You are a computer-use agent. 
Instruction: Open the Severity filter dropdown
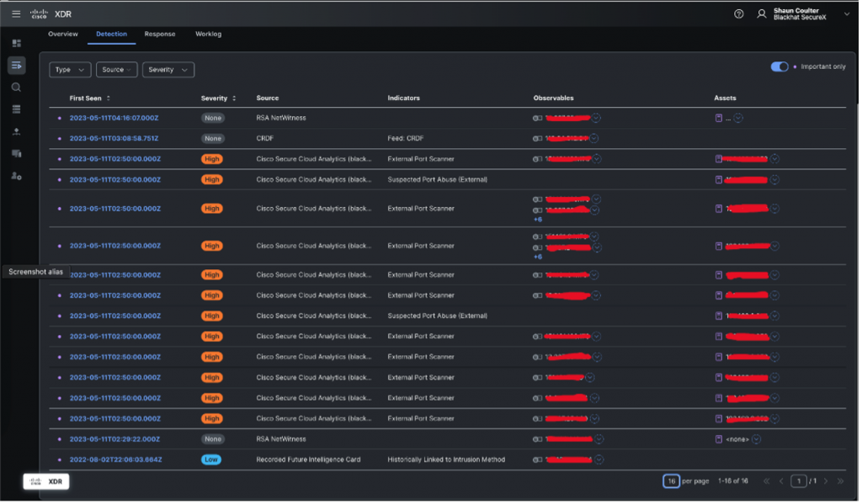[168, 70]
